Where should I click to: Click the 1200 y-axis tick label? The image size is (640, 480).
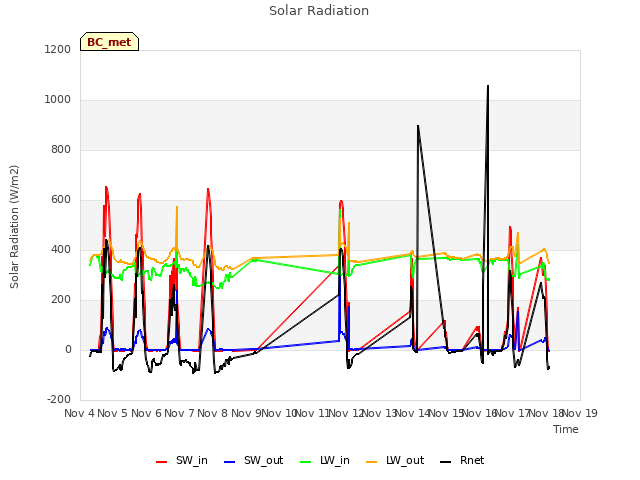point(58,49)
